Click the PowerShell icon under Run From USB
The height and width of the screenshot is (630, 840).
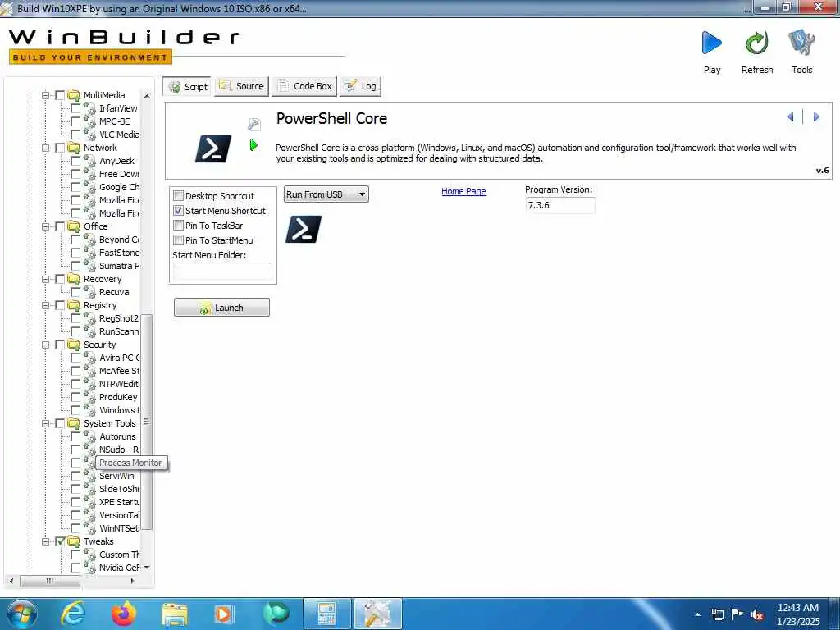304,230
